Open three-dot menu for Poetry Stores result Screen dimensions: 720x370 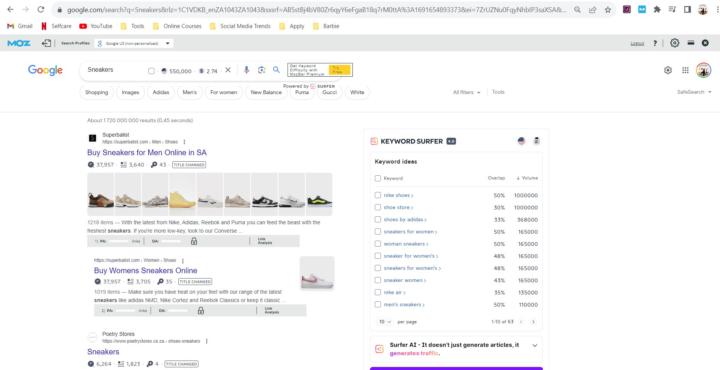pyautogui.click(x=207, y=341)
